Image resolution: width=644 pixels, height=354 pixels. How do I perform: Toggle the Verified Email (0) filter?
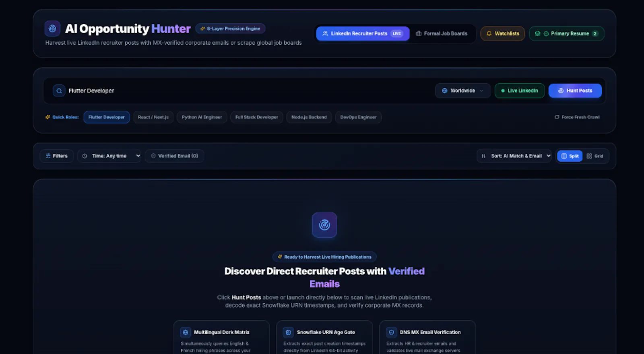pyautogui.click(x=174, y=156)
